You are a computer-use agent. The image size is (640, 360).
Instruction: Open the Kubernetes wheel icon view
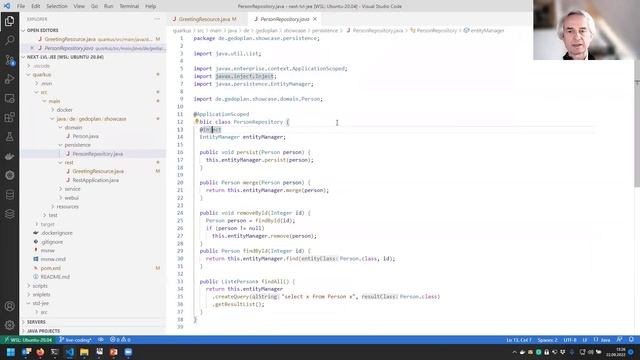9,175
